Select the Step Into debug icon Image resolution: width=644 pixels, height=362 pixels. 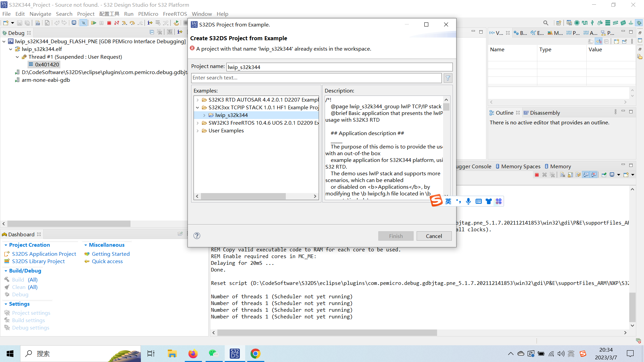[x=124, y=23]
